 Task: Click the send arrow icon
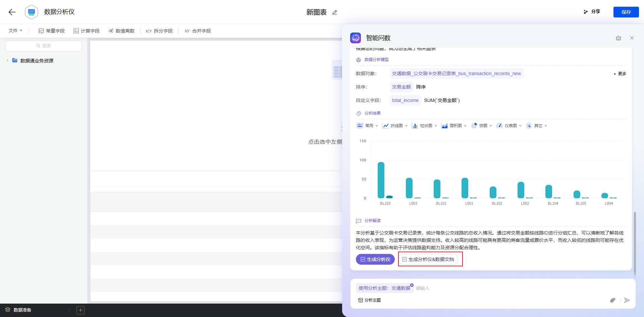point(627,300)
